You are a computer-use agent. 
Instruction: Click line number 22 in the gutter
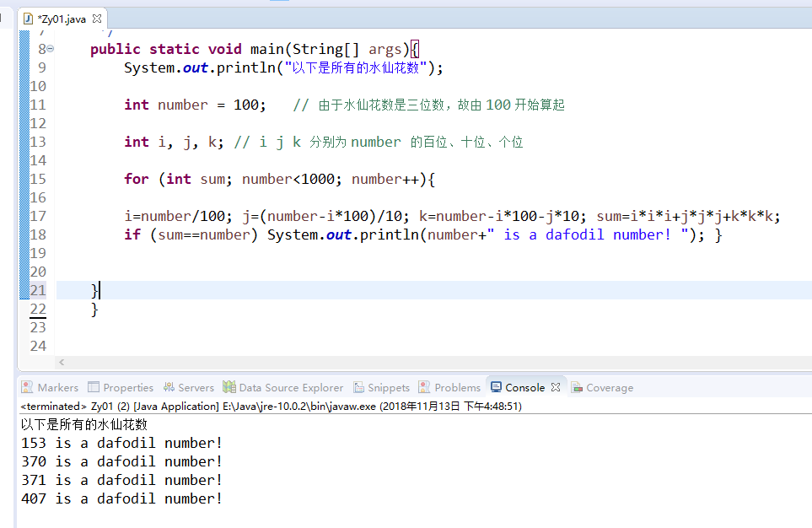tap(38, 309)
